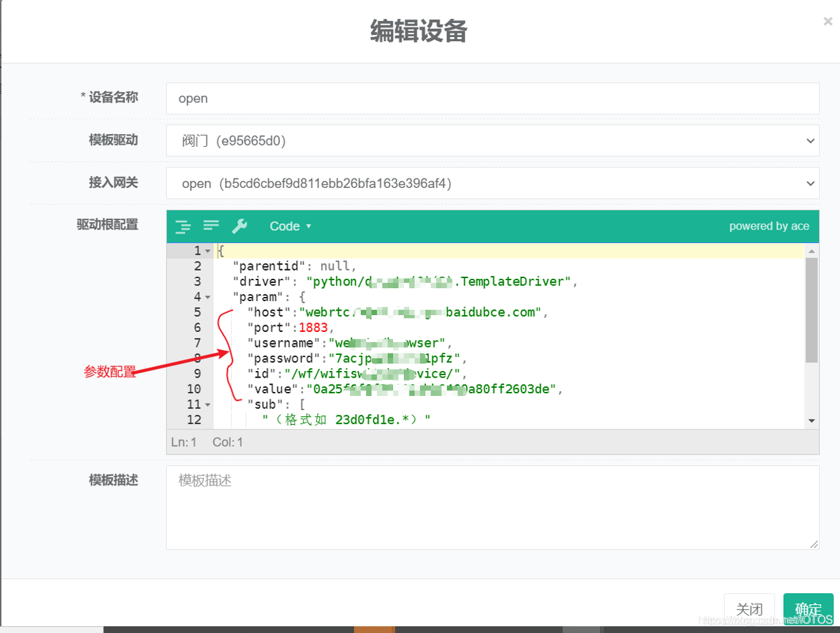This screenshot has height=633, width=840.
Task: Collapse the root object at line 1
Action: click(x=208, y=251)
